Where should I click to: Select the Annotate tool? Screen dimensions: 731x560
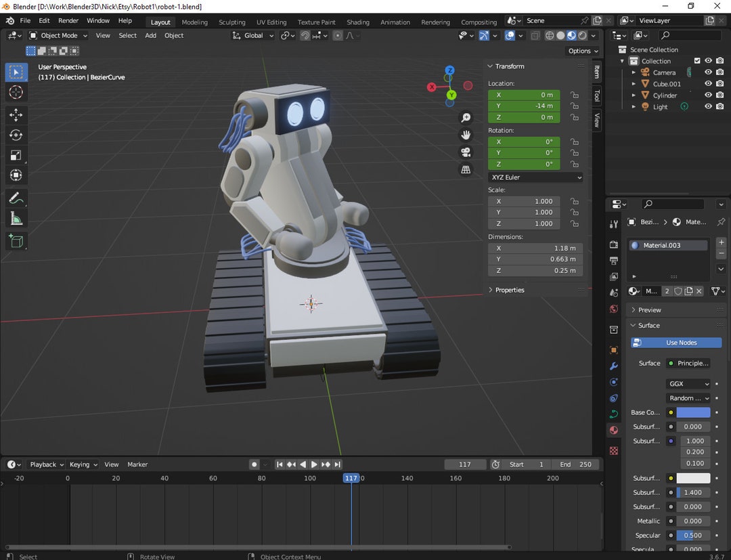(16, 198)
